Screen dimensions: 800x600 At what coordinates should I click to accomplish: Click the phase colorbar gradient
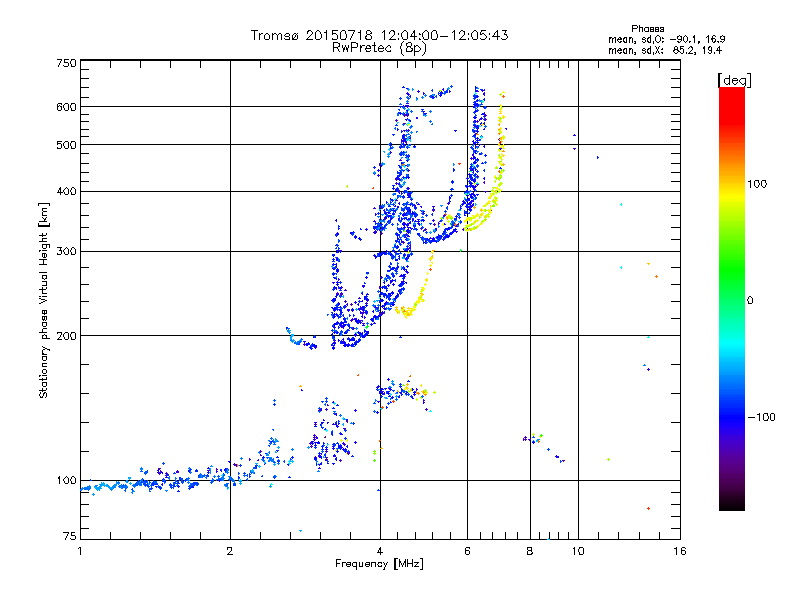tap(732, 299)
